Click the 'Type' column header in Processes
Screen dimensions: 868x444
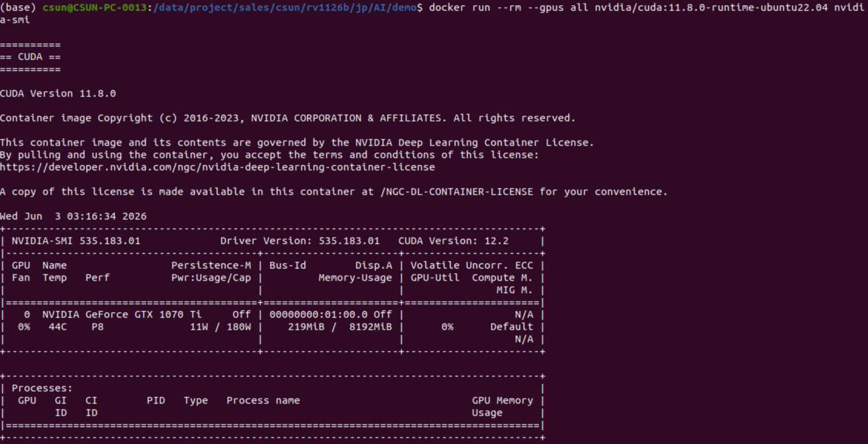[196, 401]
